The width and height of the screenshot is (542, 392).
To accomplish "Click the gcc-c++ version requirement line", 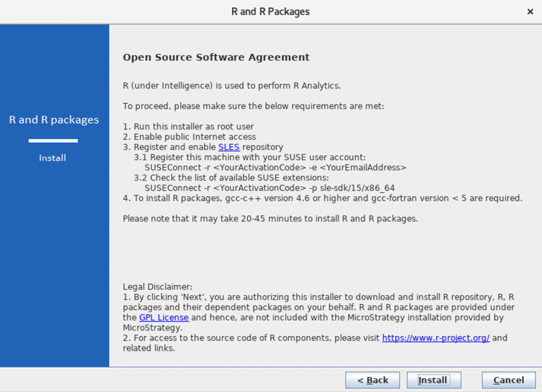I will pos(322,198).
